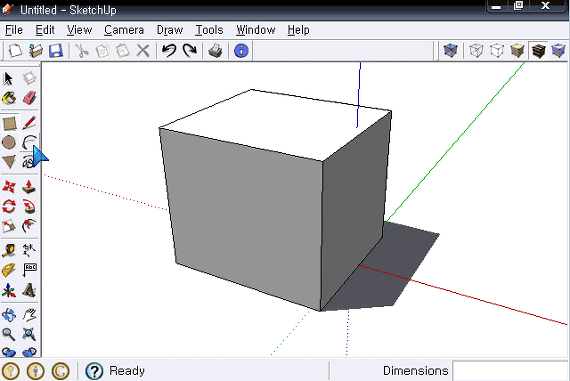Screen dimensions: 570x381
Task: Open Model Info with the blue i icon
Action: (241, 51)
